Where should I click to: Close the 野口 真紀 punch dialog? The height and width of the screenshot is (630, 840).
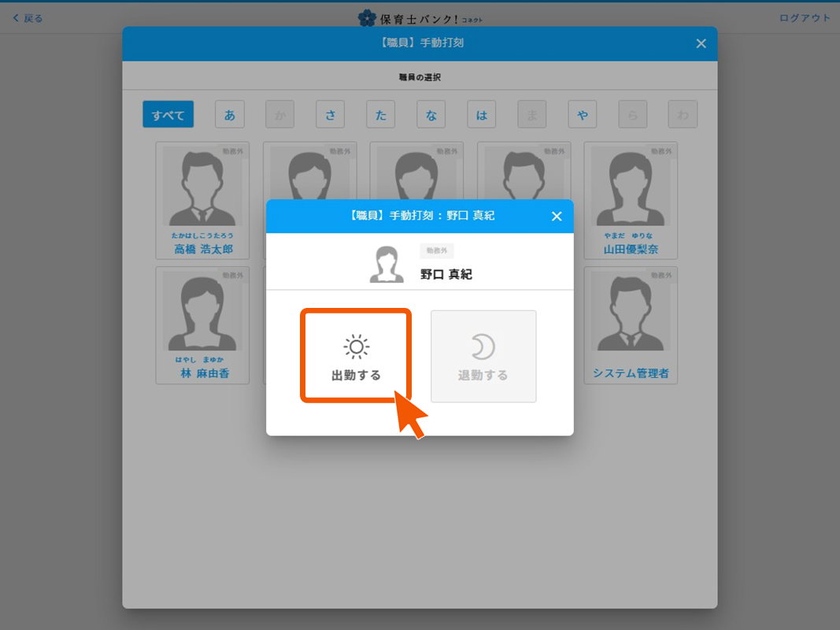pyautogui.click(x=557, y=217)
